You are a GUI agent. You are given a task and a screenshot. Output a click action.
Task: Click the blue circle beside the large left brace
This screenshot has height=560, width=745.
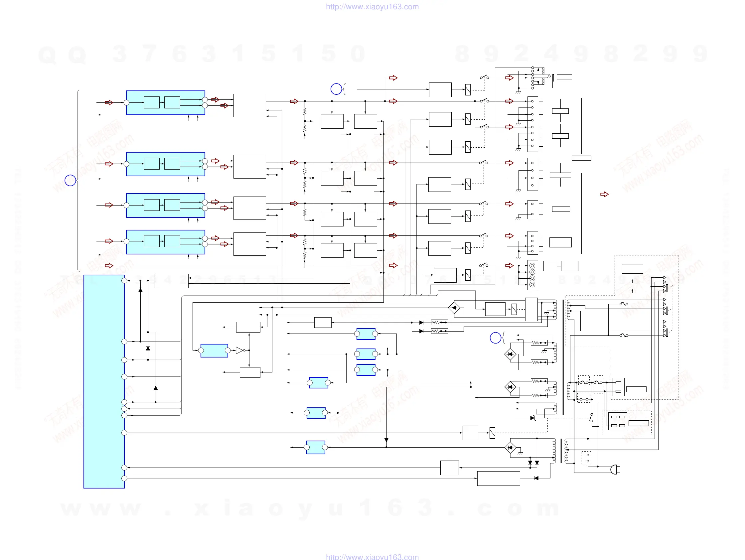[x=70, y=181]
